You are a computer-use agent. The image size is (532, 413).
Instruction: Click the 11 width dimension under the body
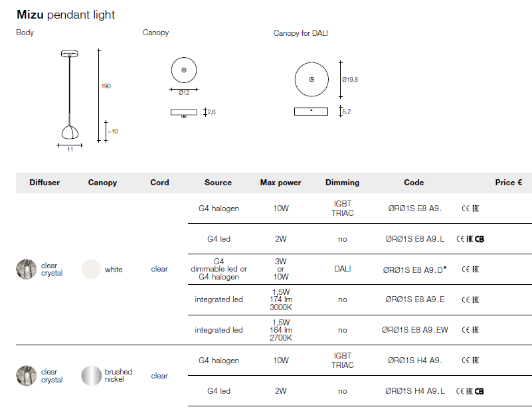pyautogui.click(x=70, y=149)
